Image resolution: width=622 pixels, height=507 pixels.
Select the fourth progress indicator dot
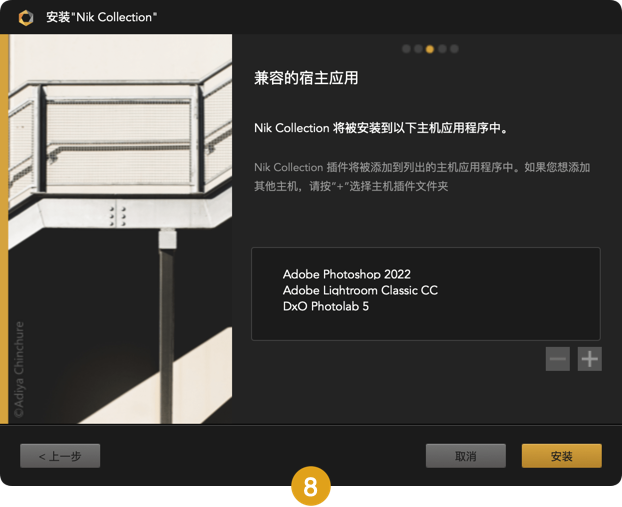point(442,49)
